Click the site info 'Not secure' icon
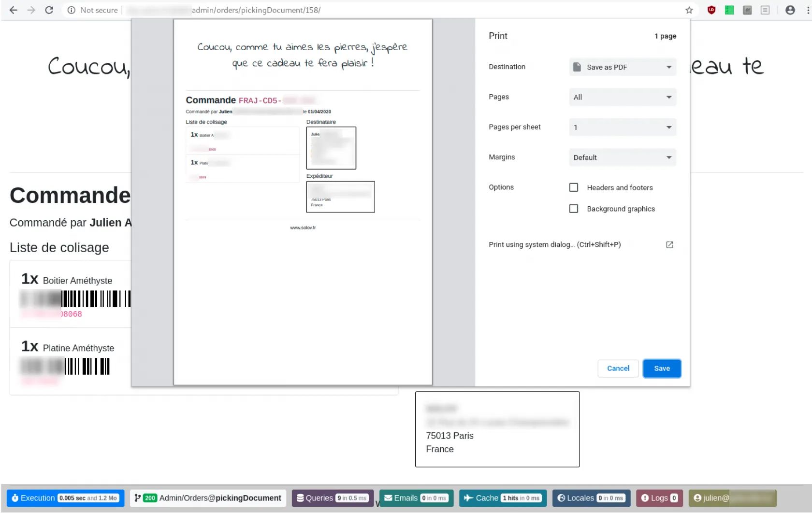812x513 pixels. pos(72,10)
